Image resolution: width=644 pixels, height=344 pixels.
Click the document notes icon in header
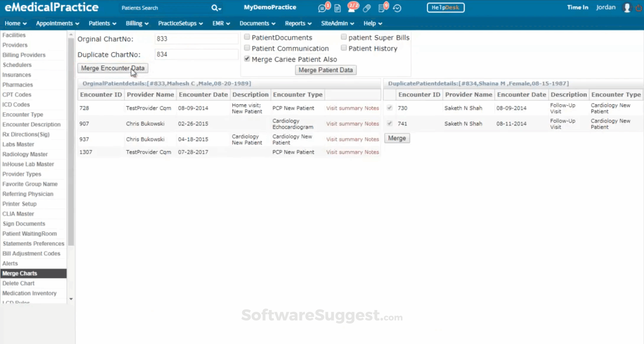338,8
